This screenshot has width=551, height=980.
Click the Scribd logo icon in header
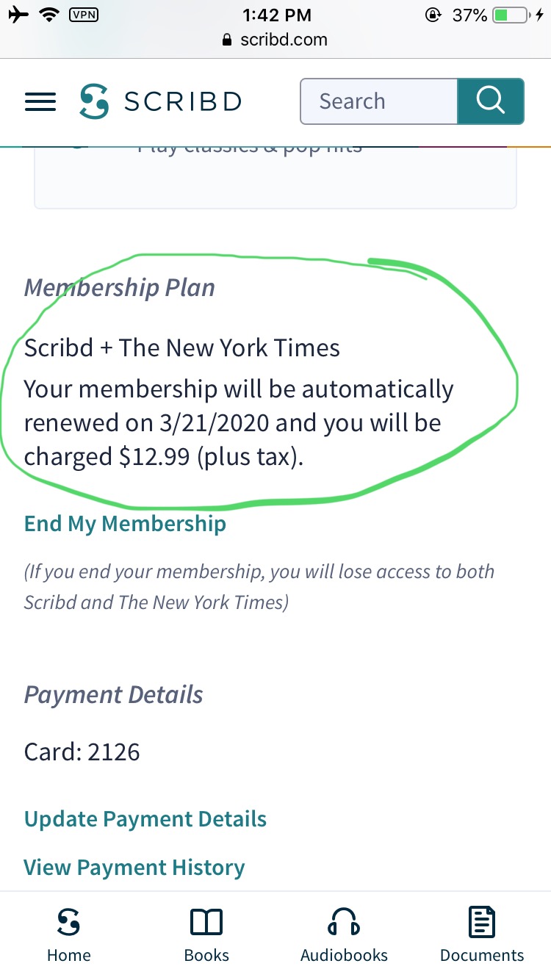(94, 101)
